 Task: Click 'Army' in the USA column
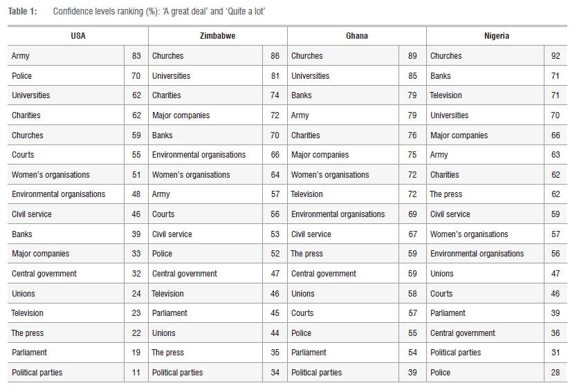pos(21,55)
